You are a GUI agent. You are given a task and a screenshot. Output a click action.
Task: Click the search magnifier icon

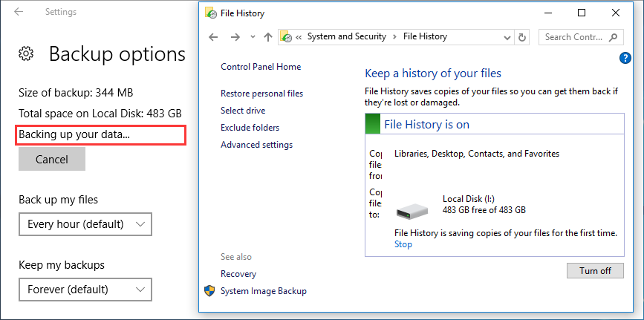pos(614,37)
